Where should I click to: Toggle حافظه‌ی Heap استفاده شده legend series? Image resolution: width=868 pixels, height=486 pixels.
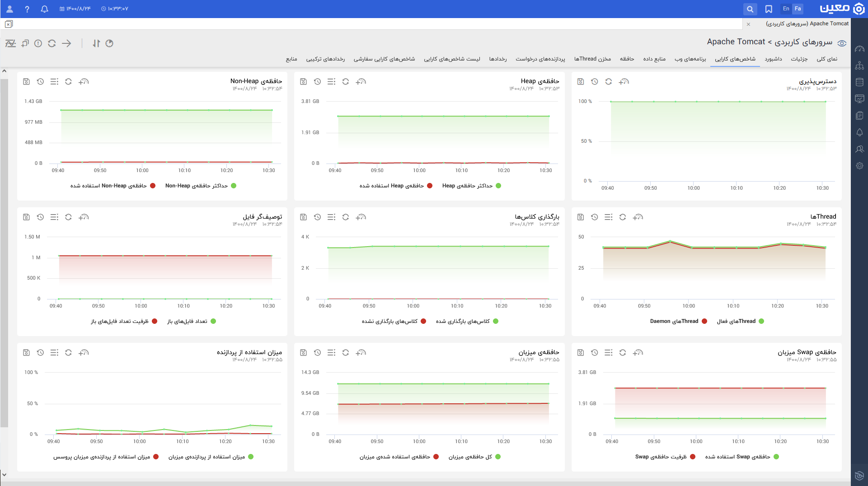(x=396, y=186)
